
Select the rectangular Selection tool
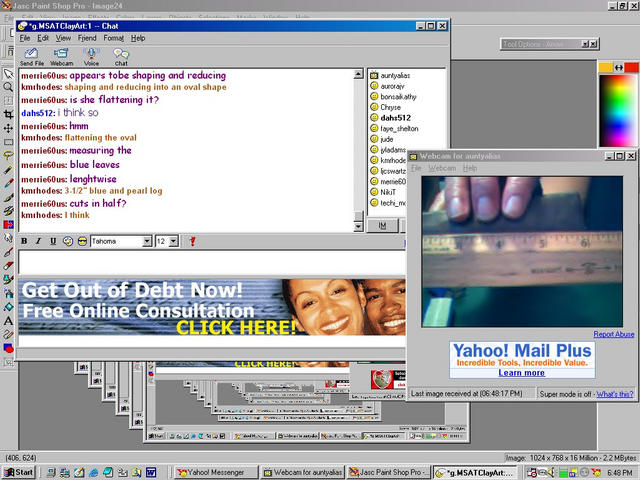click(8, 142)
